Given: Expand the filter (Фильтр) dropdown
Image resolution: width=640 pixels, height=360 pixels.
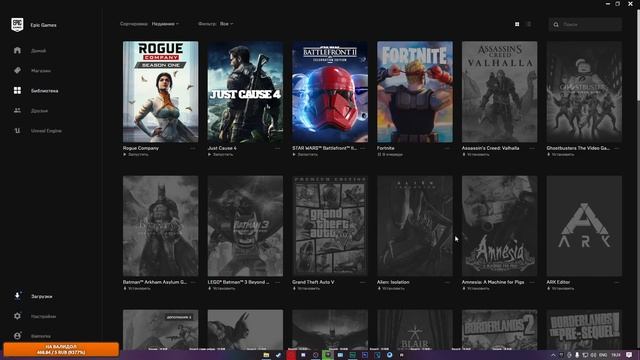Looking at the screenshot, I should pos(227,24).
